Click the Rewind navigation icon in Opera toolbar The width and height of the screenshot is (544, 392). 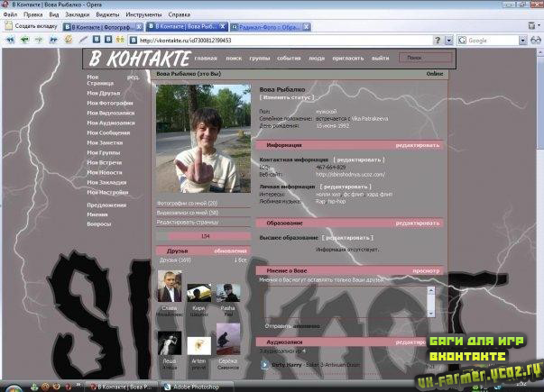pos(10,40)
